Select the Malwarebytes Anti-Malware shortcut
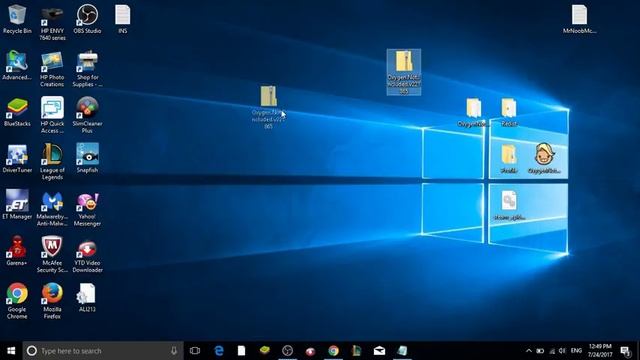 [x=52, y=208]
